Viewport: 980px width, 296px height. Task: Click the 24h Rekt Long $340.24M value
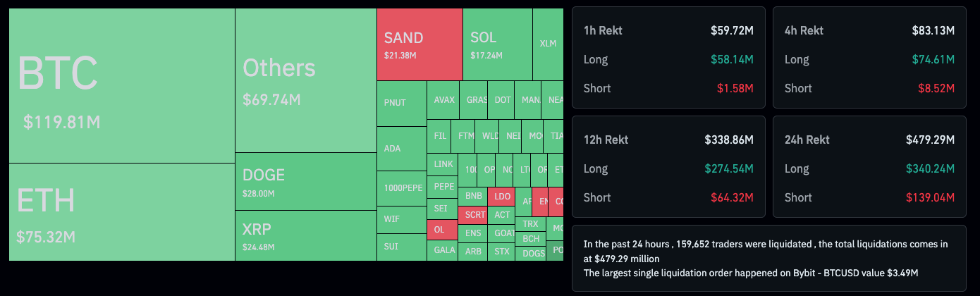click(x=930, y=168)
